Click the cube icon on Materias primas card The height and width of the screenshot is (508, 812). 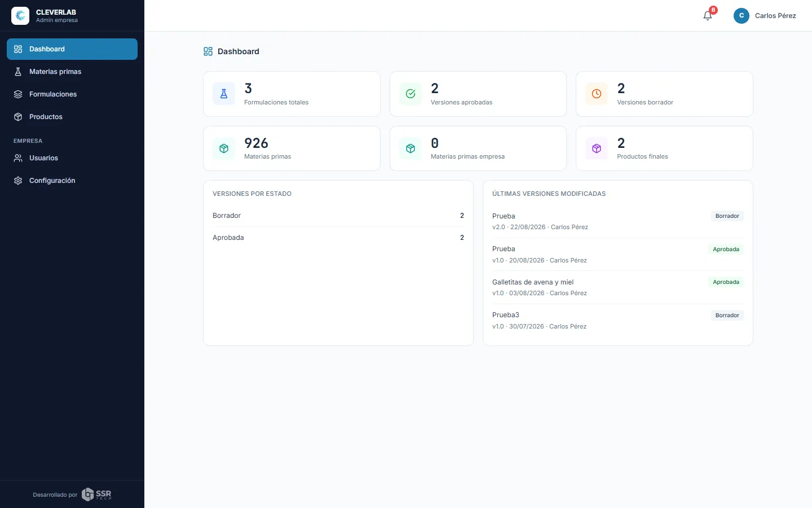click(x=224, y=148)
